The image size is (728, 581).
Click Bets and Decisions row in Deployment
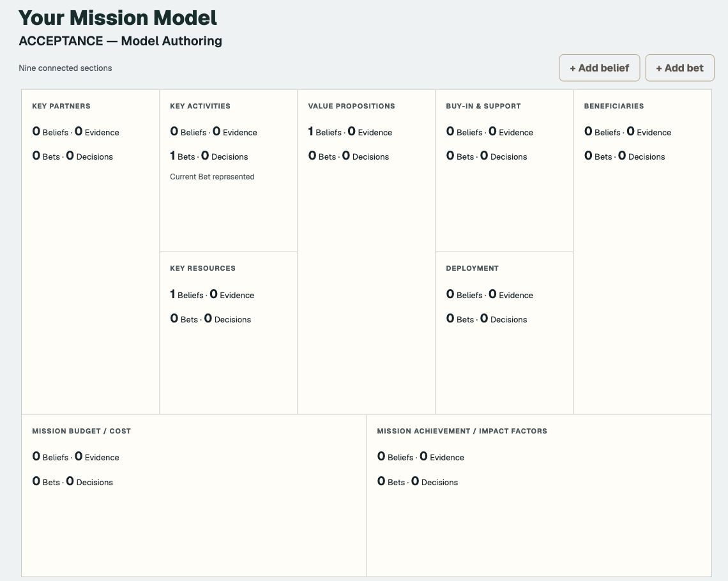click(x=486, y=319)
